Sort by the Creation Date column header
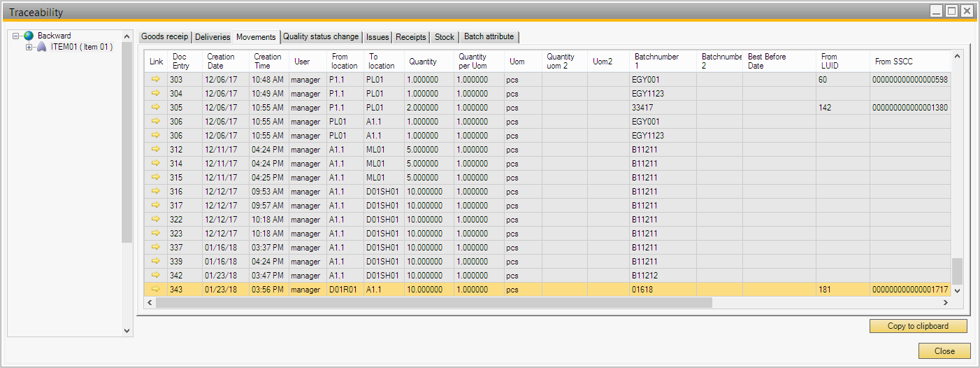Viewport: 980px width, 368px height. click(221, 62)
